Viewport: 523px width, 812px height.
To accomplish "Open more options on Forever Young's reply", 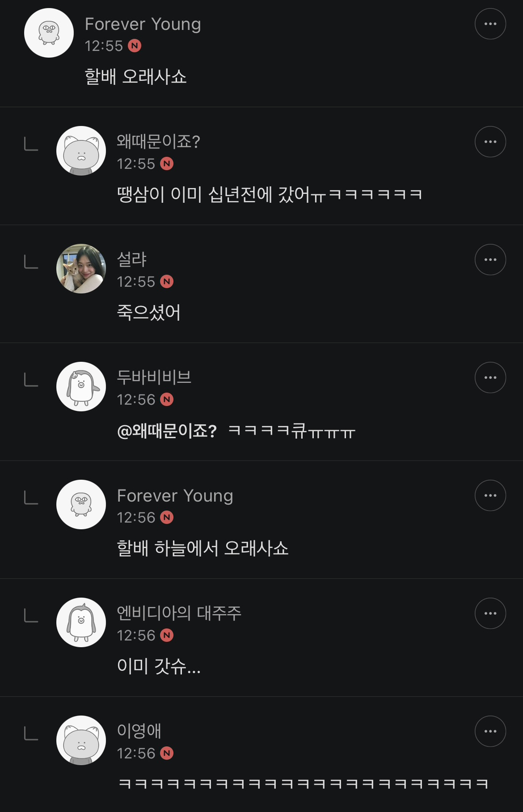I will click(x=490, y=496).
